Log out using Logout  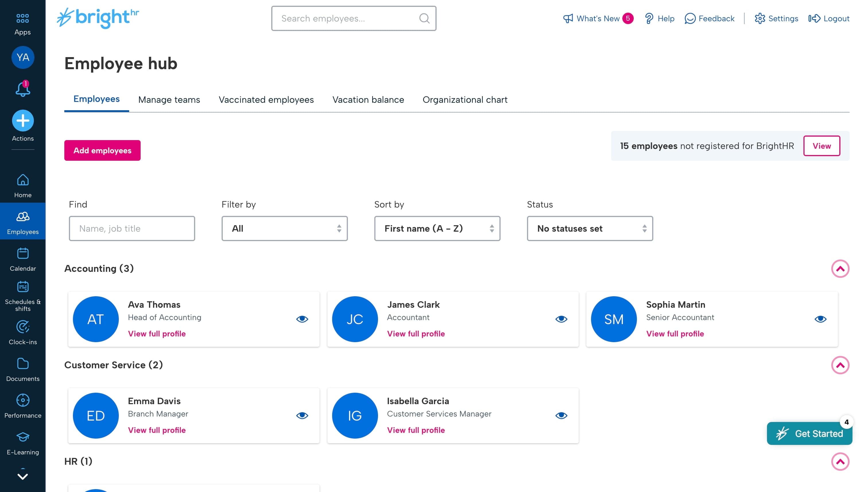[828, 18]
